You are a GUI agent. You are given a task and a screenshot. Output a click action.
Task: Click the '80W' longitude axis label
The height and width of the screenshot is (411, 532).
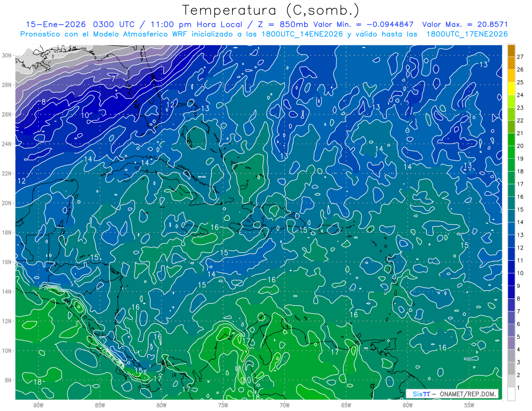[x=162, y=405]
